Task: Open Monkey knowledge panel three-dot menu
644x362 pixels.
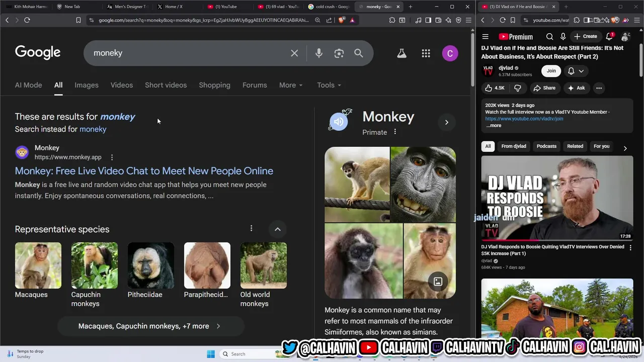Action: tap(395, 132)
